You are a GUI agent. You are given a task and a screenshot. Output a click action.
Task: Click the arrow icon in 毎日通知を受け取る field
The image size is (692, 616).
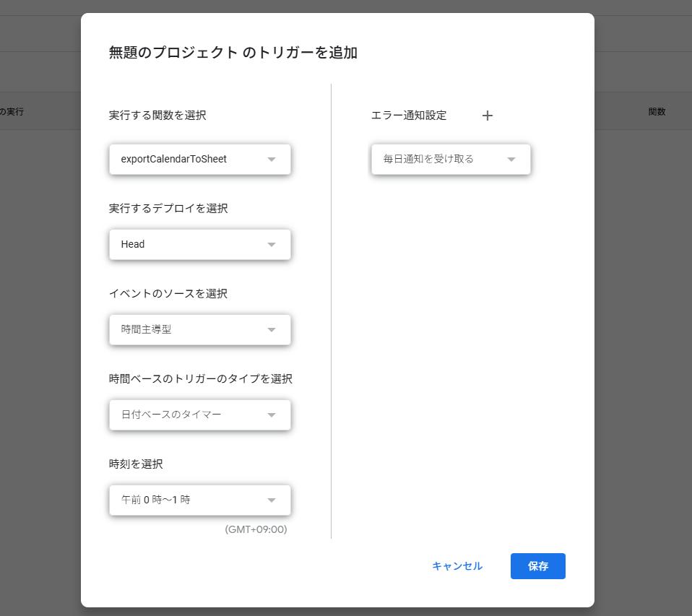(511, 160)
